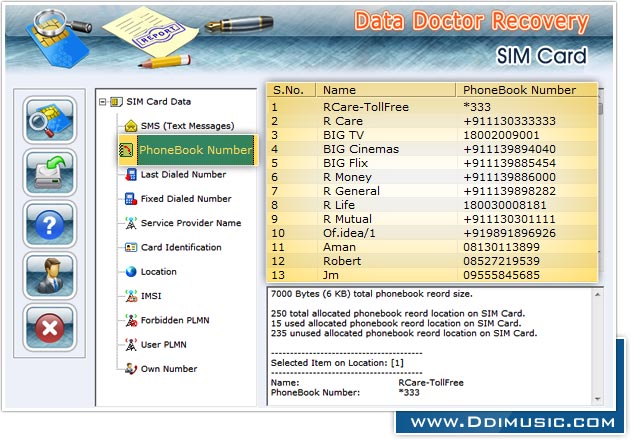Viewport: 631px width, 440px height.
Task: Select PhoneBook Number tree item
Action: tap(196, 150)
